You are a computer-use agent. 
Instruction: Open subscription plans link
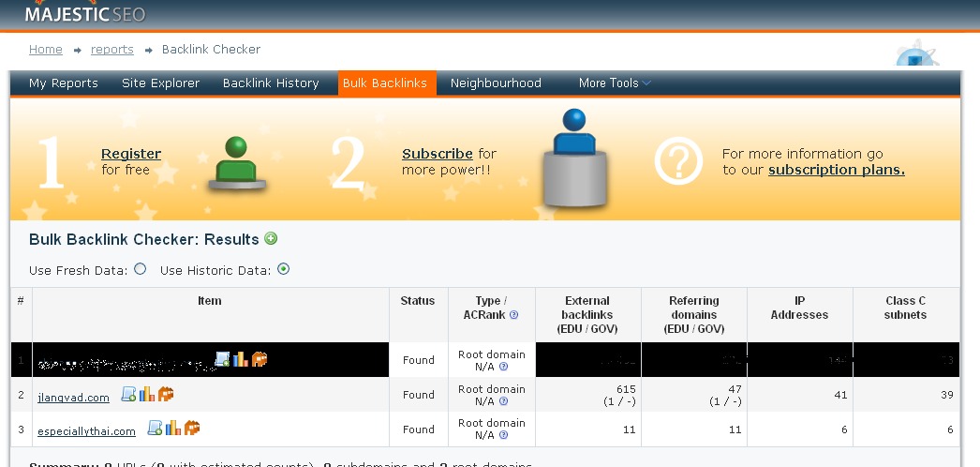coord(837,170)
